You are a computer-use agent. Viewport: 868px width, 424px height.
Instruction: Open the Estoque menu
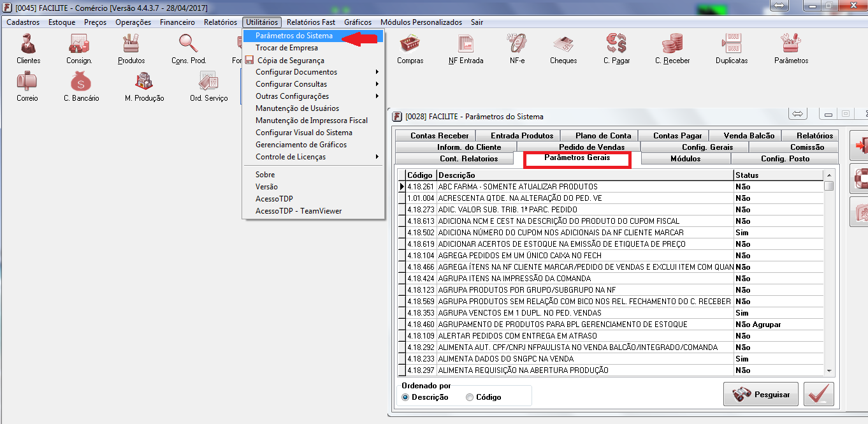point(62,22)
